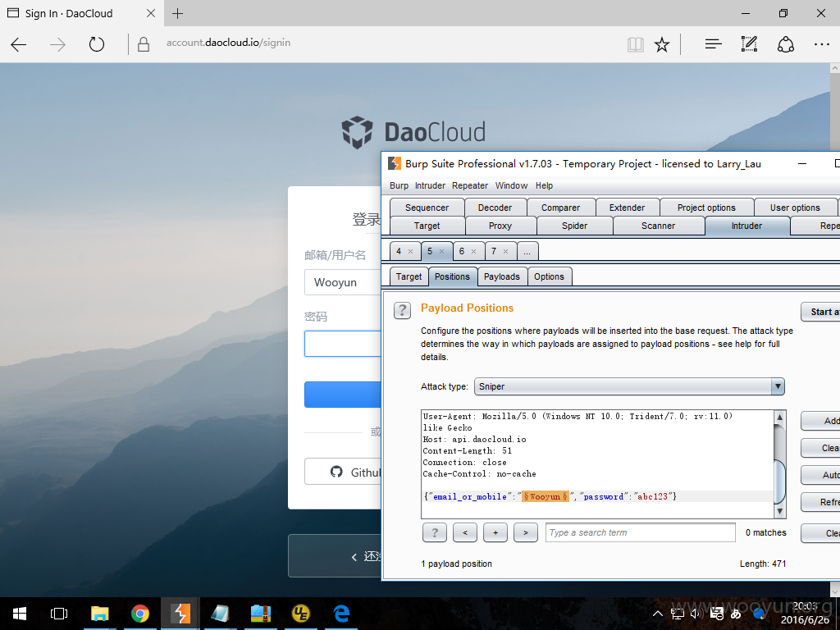Open the Intruder menu
Screen dimensions: 840x630
430,185
